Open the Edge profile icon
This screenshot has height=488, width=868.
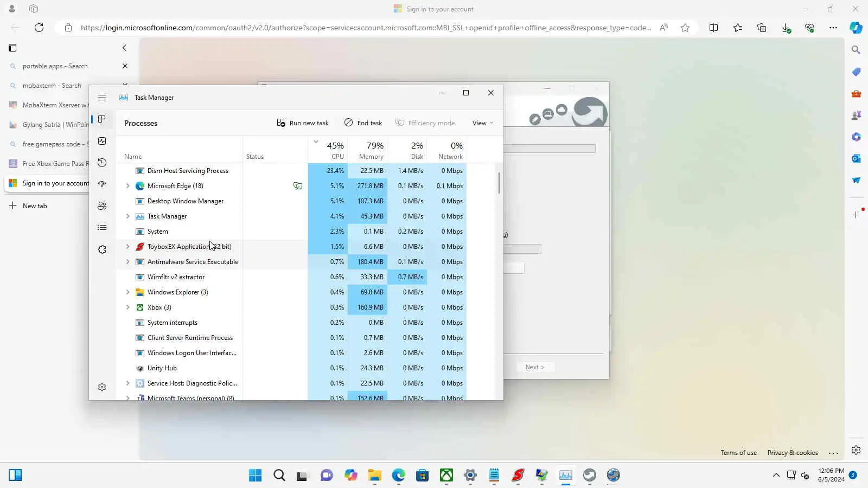pos(11,9)
